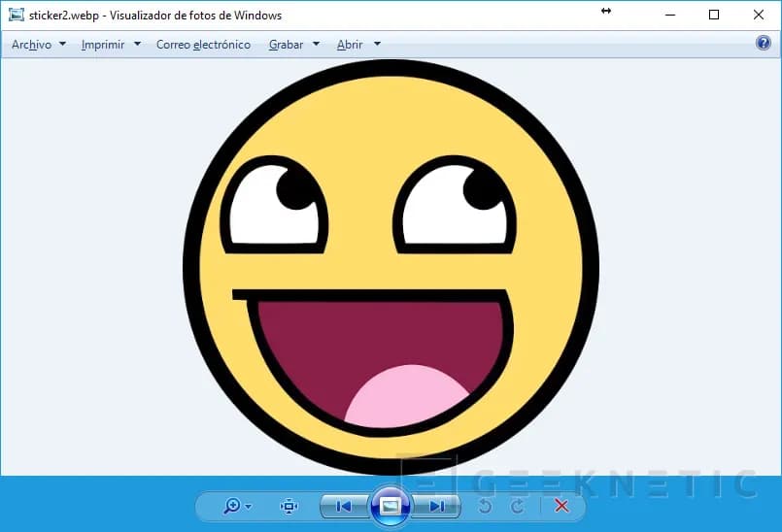Click the smiley face image
This screenshot has height=532, width=782.
pyautogui.click(x=391, y=267)
